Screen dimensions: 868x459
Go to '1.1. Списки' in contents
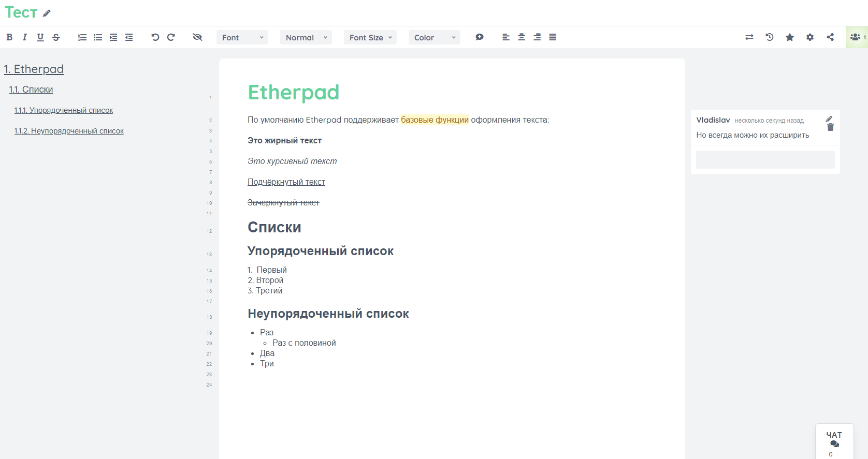coord(31,90)
